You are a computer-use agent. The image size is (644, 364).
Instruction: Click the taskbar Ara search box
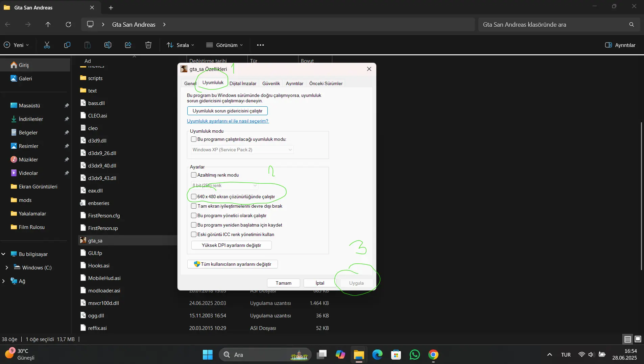coord(265,355)
